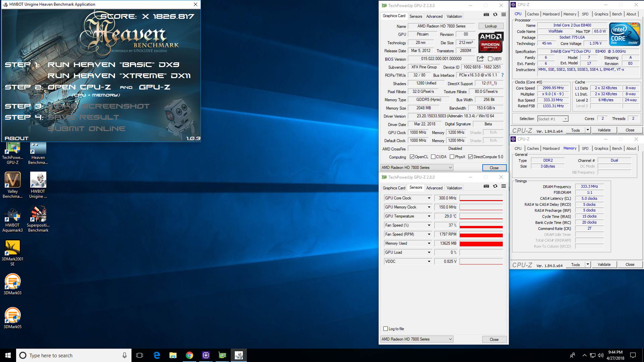Image resolution: width=644 pixels, height=362 pixels.
Task: Open Valley Benchmark desktop icon
Action: [13, 185]
